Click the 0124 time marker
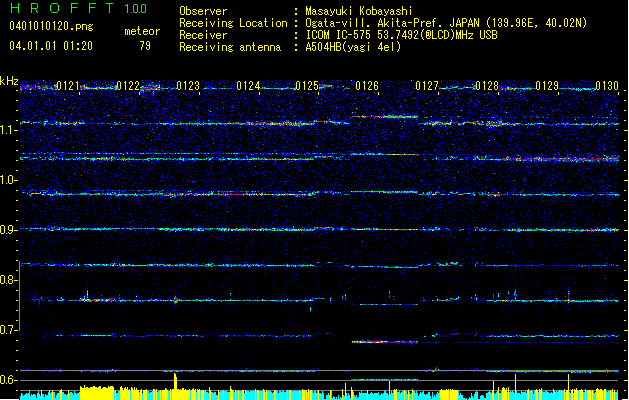Image resolution: width=629 pixels, height=400 pixels. [x=248, y=86]
